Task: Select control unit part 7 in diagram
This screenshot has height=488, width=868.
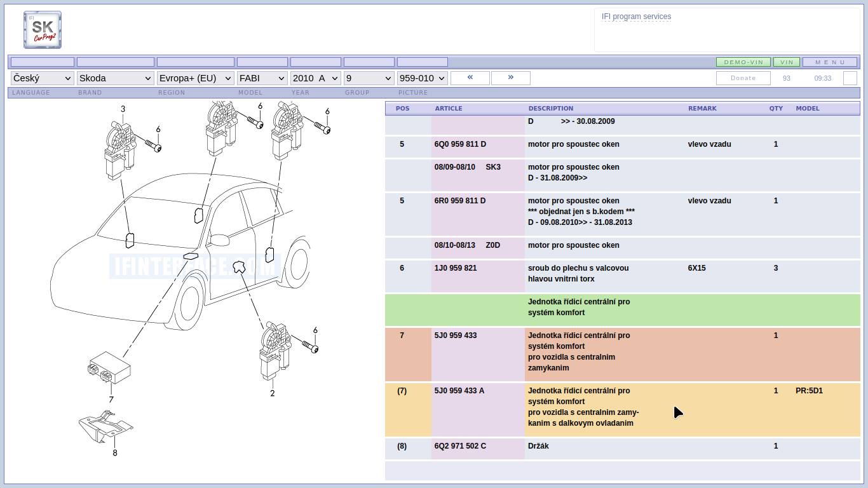Action: click(x=109, y=369)
